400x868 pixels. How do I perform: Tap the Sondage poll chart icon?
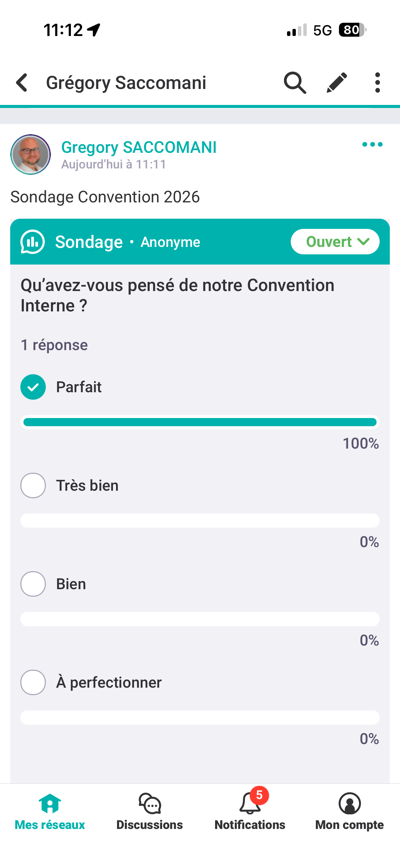point(33,242)
